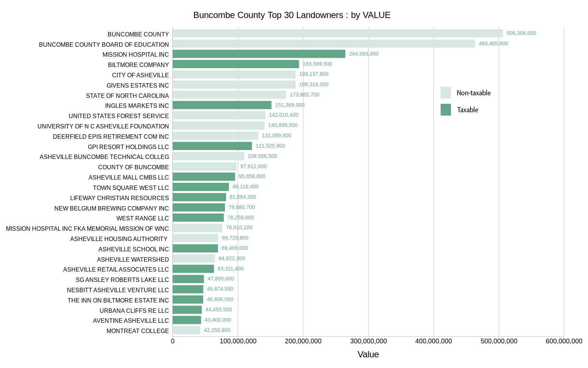The height and width of the screenshot is (368, 588).
Task: Click the BUNCOMBE COUNTY BOARD OF EDUCATION bar
Action: [x=324, y=44]
